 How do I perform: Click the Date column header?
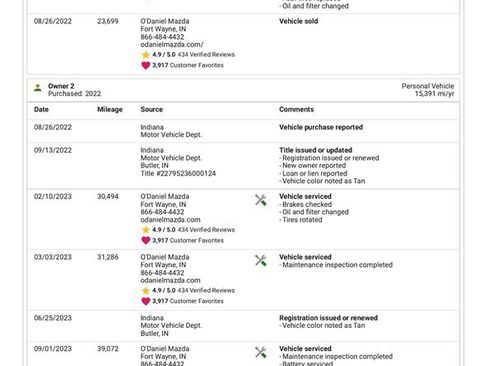41,109
